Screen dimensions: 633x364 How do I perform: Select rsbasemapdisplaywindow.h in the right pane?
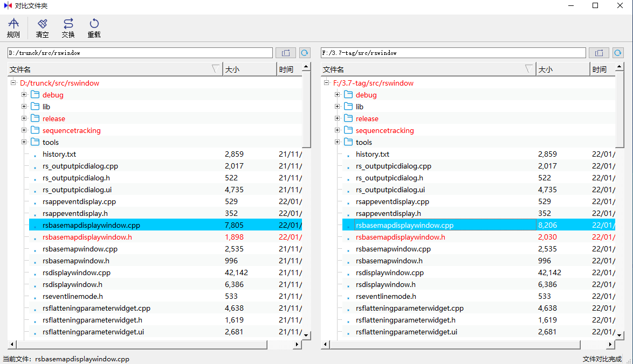pos(400,237)
